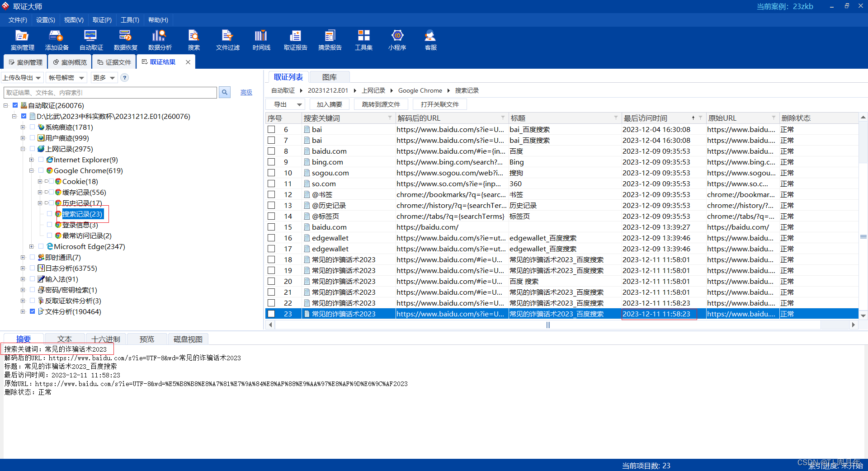Open filter icon on 原始URL column
Image resolution: width=868 pixels, height=471 pixels.
point(774,118)
